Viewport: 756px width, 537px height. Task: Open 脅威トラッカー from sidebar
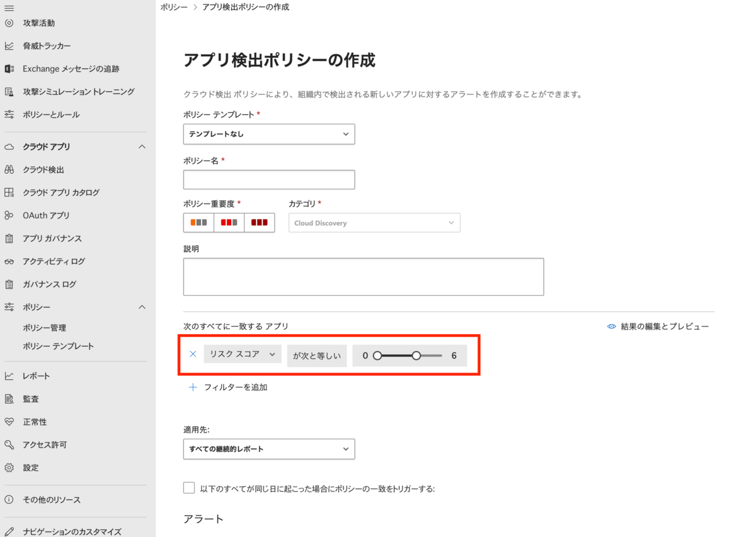47,46
